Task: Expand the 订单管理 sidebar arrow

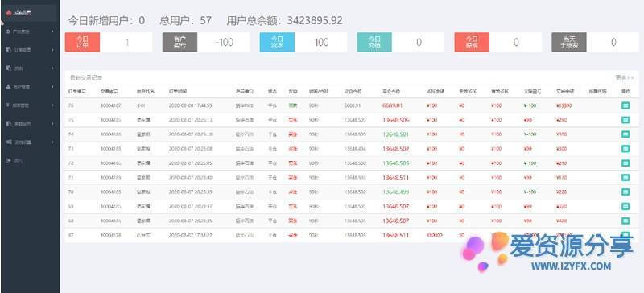Action: [x=52, y=50]
